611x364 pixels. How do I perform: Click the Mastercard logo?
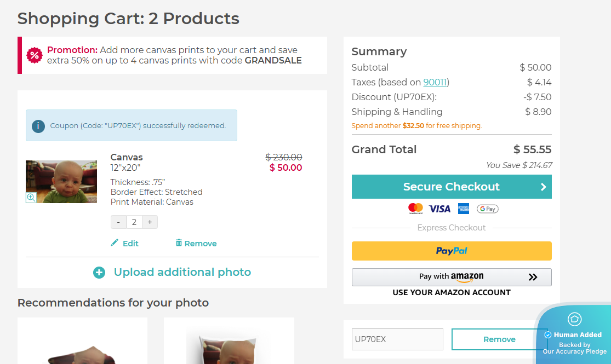coord(416,208)
